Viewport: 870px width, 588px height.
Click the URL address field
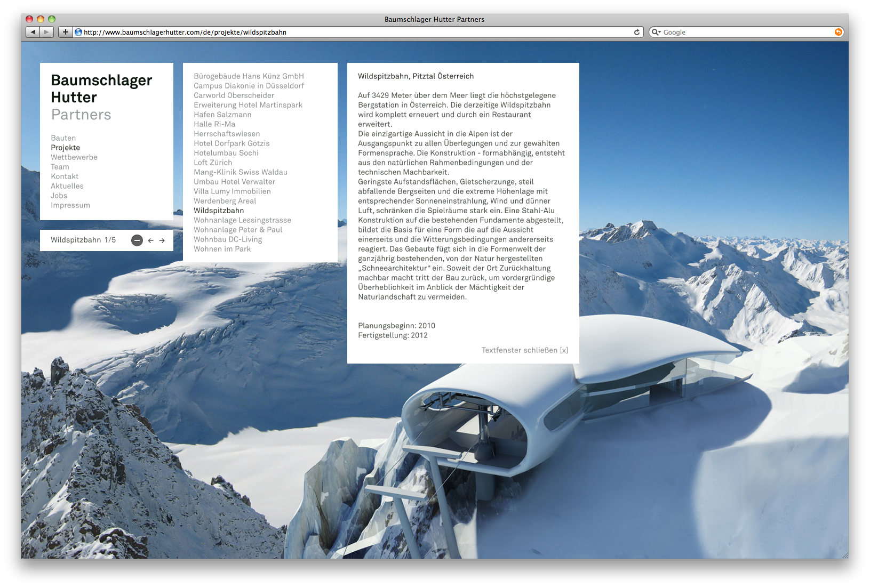click(357, 32)
